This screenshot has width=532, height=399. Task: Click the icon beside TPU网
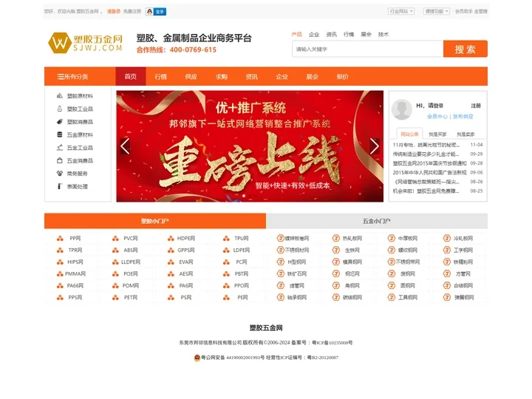coord(226,239)
